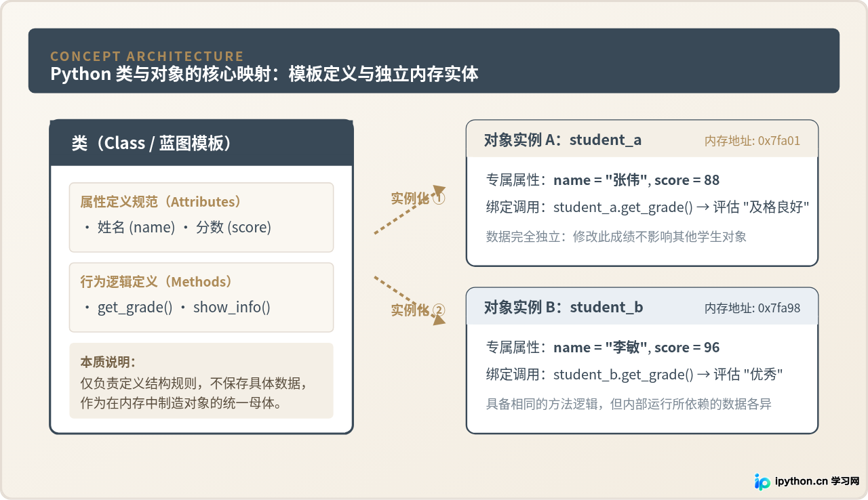The image size is (868, 500).
Task: Click the method "get_grade()" in the class card
Action: pos(135,308)
